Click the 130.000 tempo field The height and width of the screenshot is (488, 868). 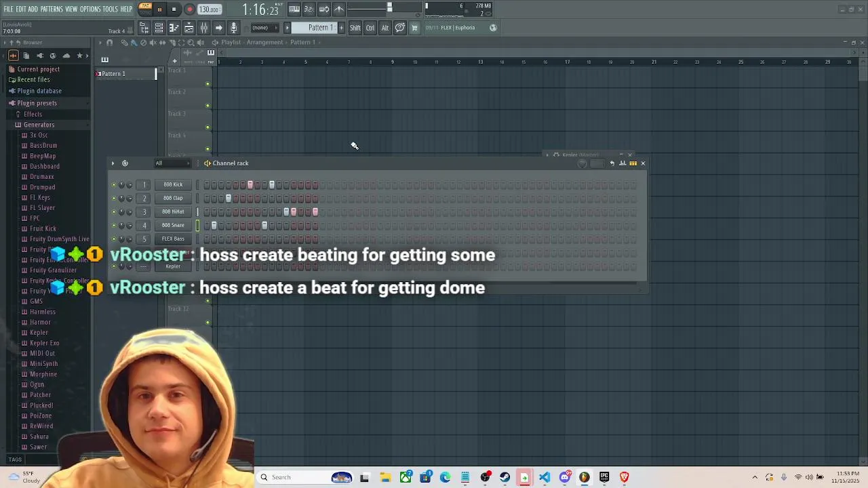pos(209,9)
